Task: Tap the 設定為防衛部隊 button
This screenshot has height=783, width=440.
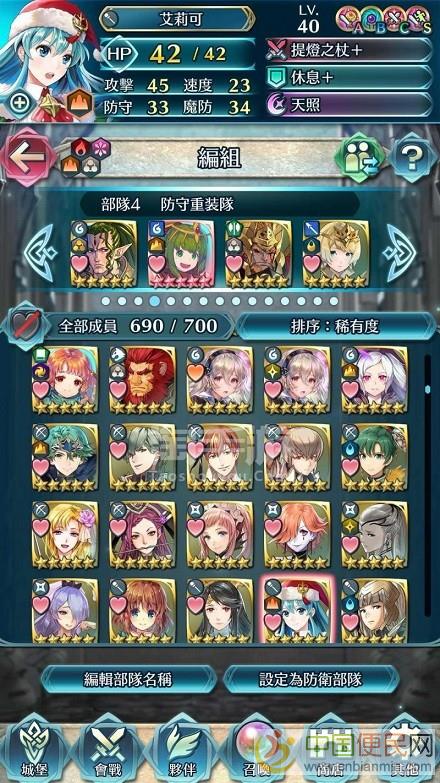Action: (311, 680)
